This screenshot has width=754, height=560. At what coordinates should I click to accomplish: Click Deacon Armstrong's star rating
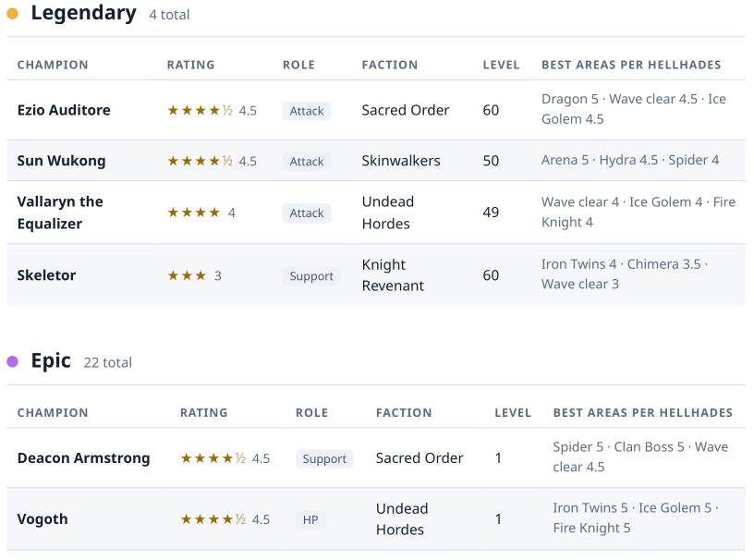coord(225,458)
